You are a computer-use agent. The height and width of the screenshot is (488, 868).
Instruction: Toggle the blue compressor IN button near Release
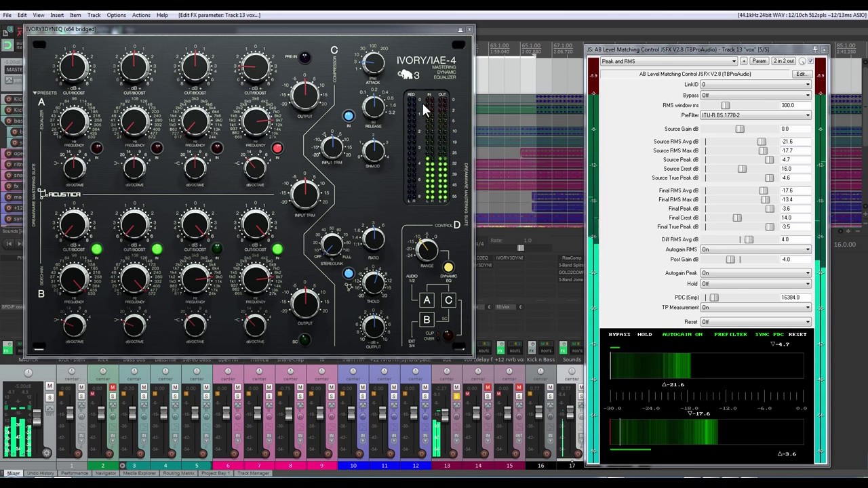pyautogui.click(x=349, y=116)
